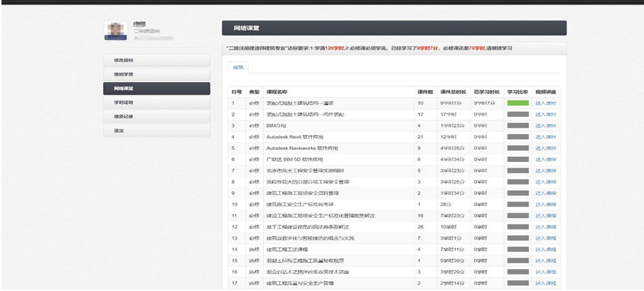644x291 pixels.
Task: Click 进入课程 for row 17
Action: (x=546, y=283)
